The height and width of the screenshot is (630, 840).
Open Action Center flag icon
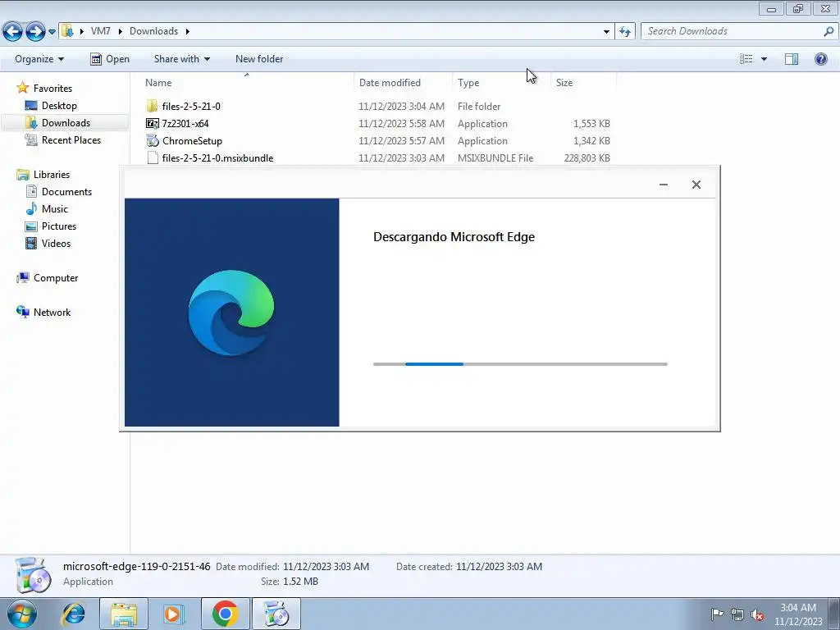pos(717,614)
